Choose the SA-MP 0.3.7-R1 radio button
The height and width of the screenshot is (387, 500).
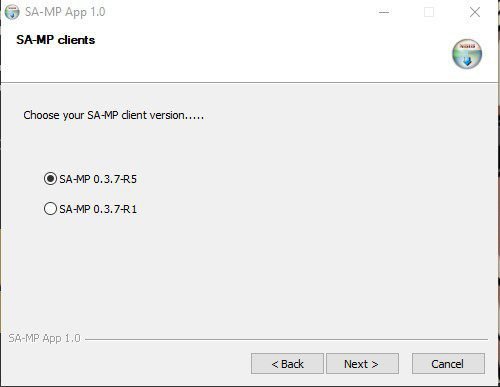click(50, 209)
